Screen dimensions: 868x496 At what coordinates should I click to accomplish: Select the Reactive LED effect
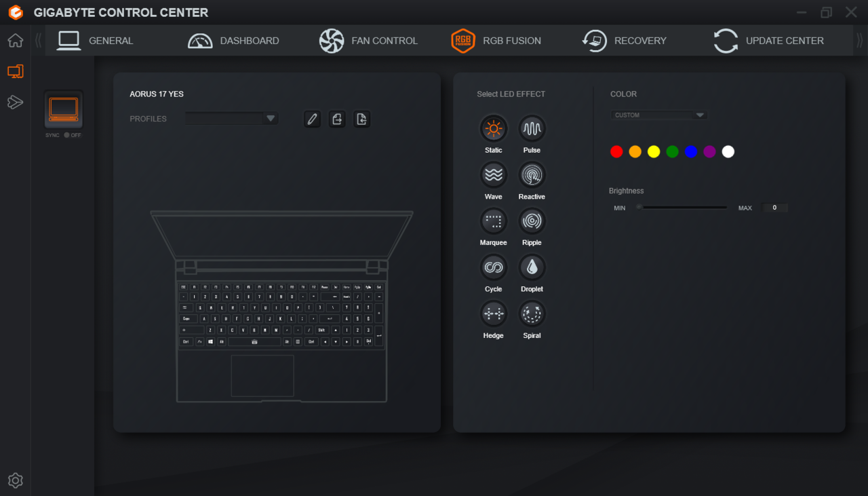coord(532,175)
